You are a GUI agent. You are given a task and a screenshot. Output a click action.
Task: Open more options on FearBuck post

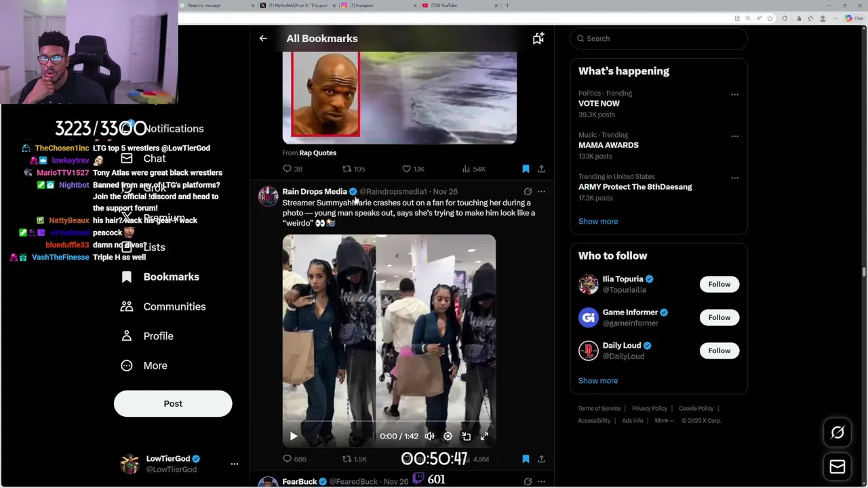[541, 481]
